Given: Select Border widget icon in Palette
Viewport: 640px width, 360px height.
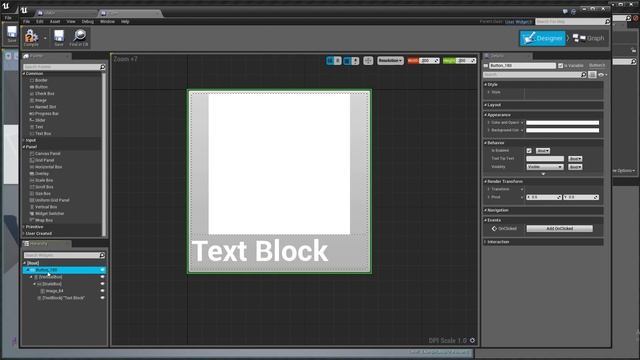Looking at the screenshot, I should pos(32,80).
